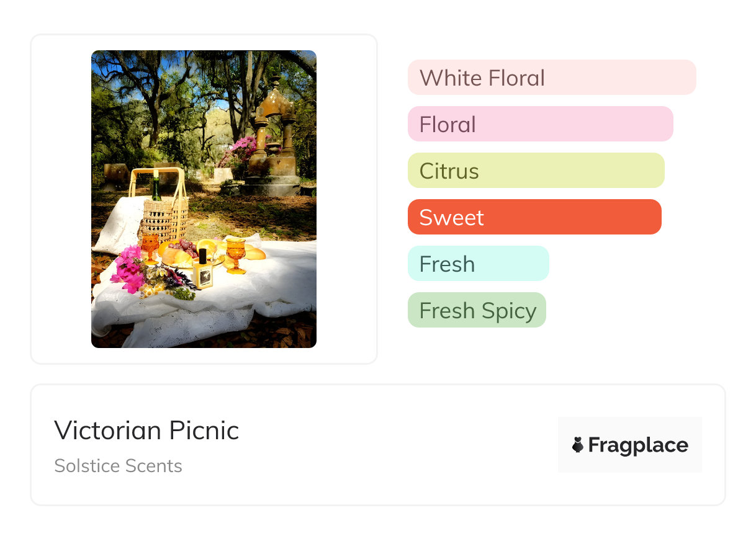The image size is (756, 536).
Task: Click the Fresh Spicy accord bar
Action: point(477,310)
